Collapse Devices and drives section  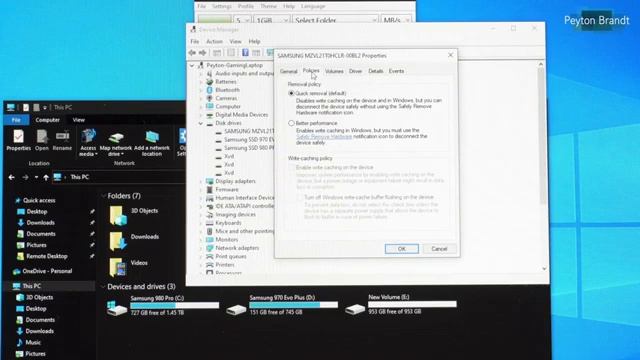tap(103, 287)
